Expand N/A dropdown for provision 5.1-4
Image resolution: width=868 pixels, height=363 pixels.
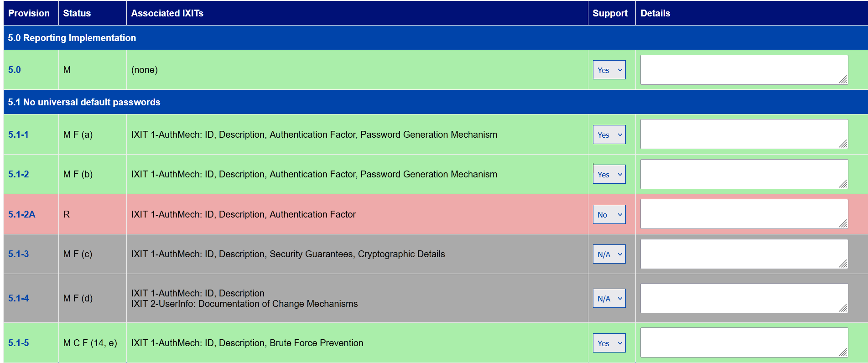click(x=609, y=298)
